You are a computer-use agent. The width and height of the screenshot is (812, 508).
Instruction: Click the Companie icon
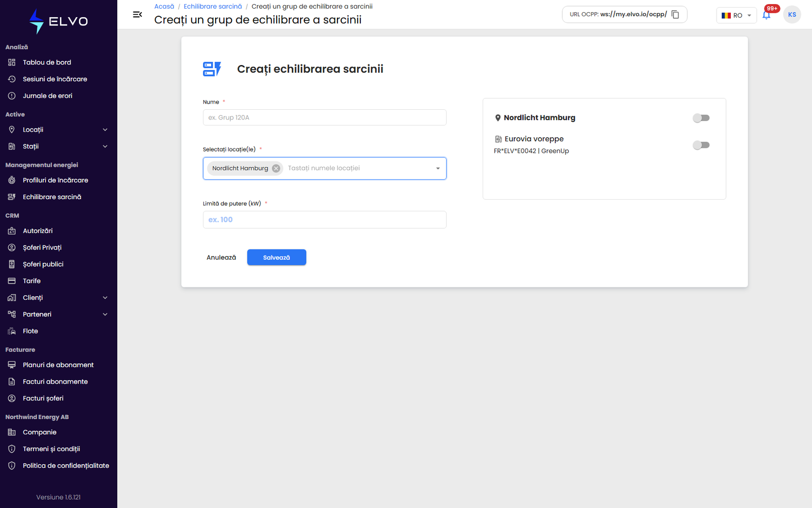pyautogui.click(x=12, y=432)
